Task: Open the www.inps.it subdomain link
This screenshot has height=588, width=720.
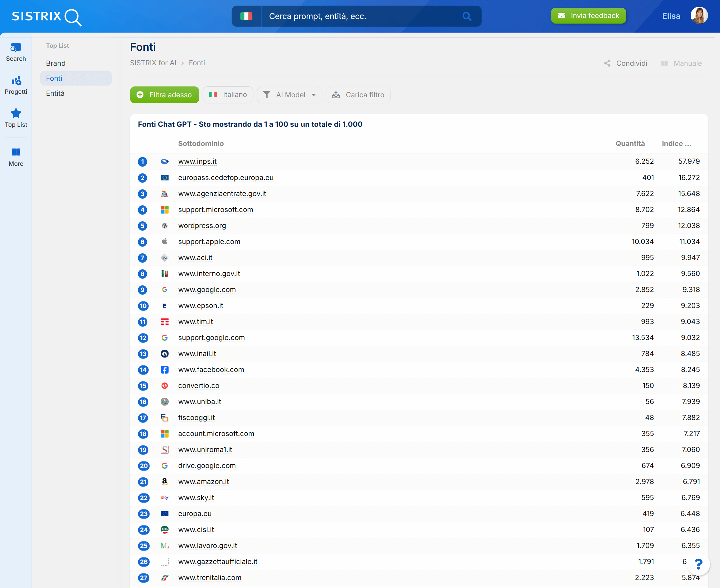Action: click(x=197, y=161)
